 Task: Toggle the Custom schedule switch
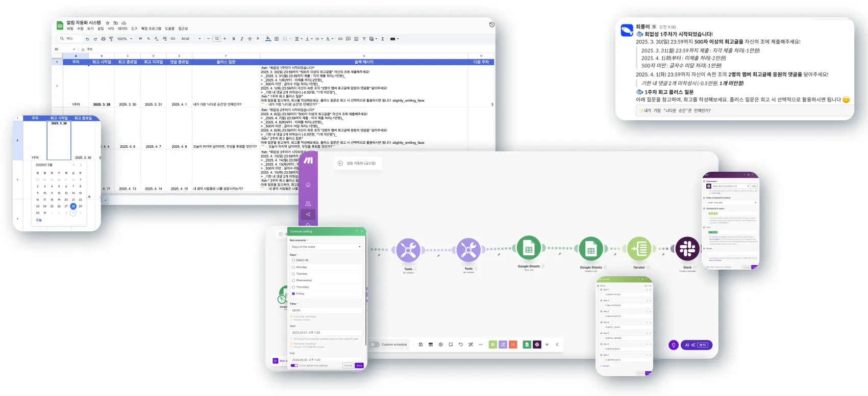(374, 345)
